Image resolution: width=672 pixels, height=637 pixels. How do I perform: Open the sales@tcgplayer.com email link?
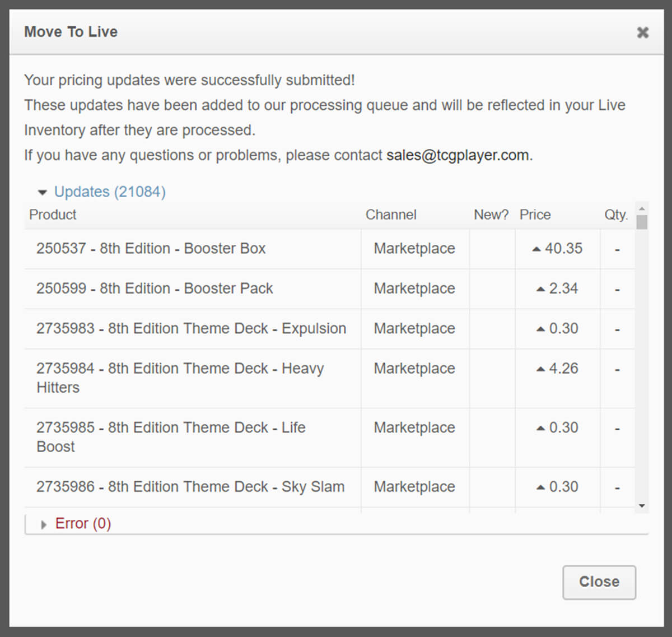458,155
